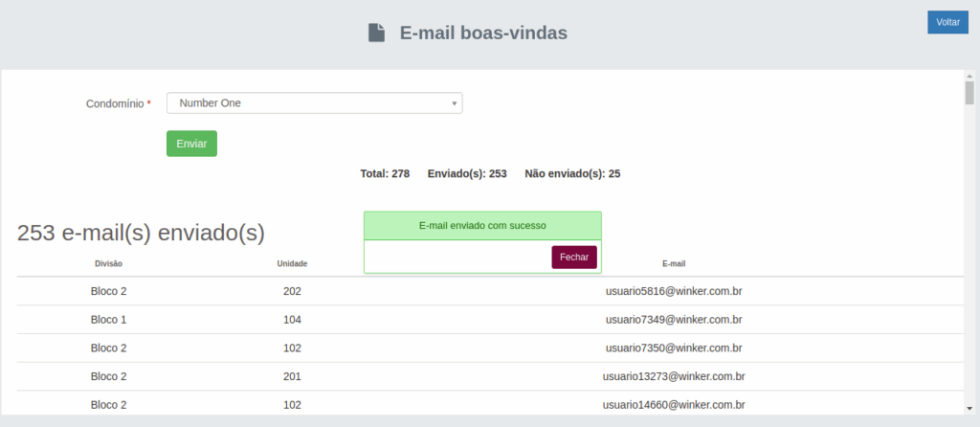The image size is (980, 427).
Task: Click the Bloco 1 cell
Action: coord(109,320)
